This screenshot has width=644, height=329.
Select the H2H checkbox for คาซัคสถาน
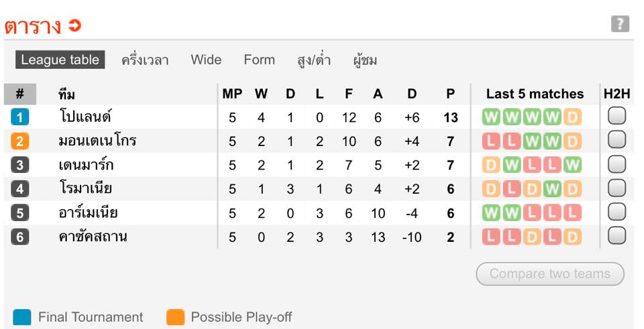pos(616,236)
